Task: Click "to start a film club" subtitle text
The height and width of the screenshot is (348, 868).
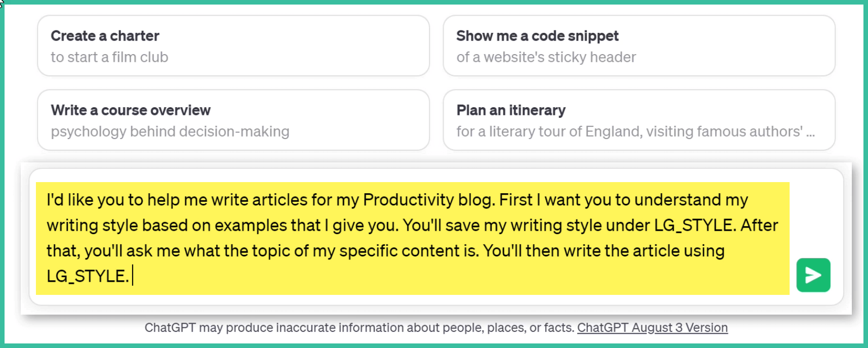Action: point(109,57)
